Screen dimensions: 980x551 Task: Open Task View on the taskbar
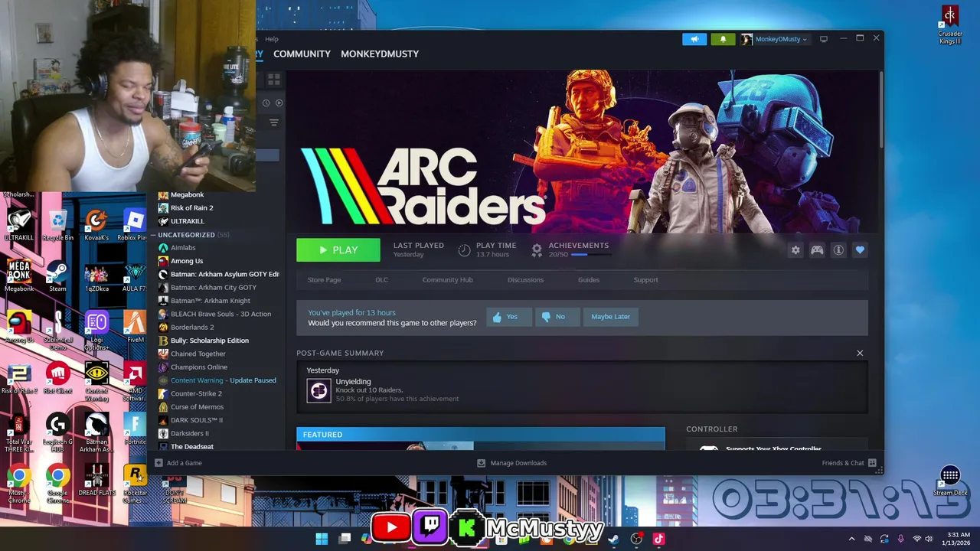[345, 539]
